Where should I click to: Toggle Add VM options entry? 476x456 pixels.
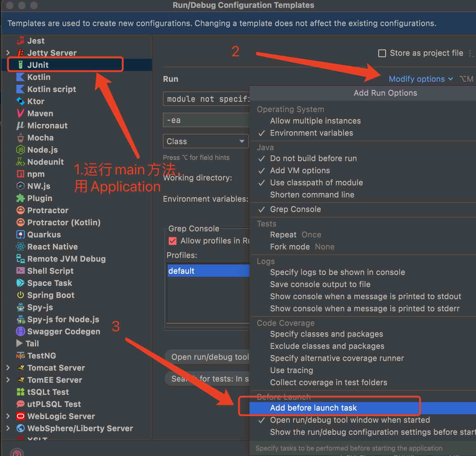tap(300, 170)
